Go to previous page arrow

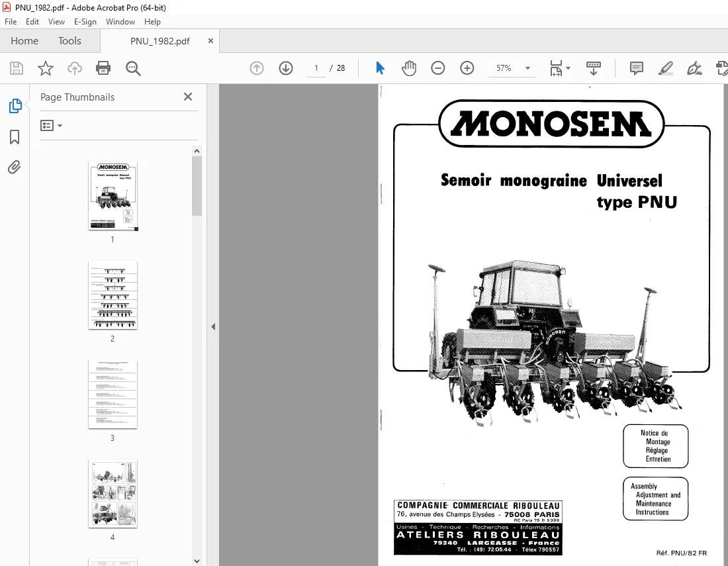click(x=257, y=68)
